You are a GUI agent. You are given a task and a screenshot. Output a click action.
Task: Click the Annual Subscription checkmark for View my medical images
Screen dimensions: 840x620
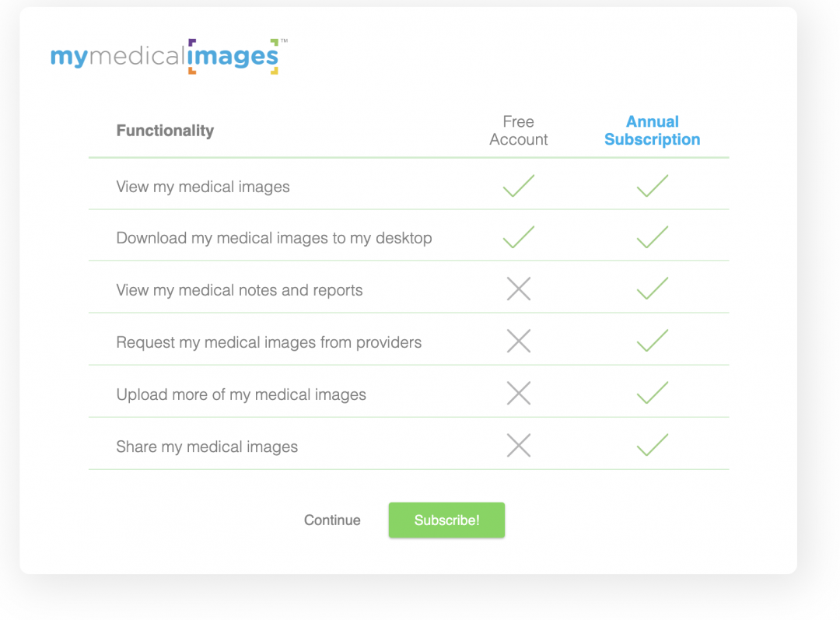coord(652,185)
